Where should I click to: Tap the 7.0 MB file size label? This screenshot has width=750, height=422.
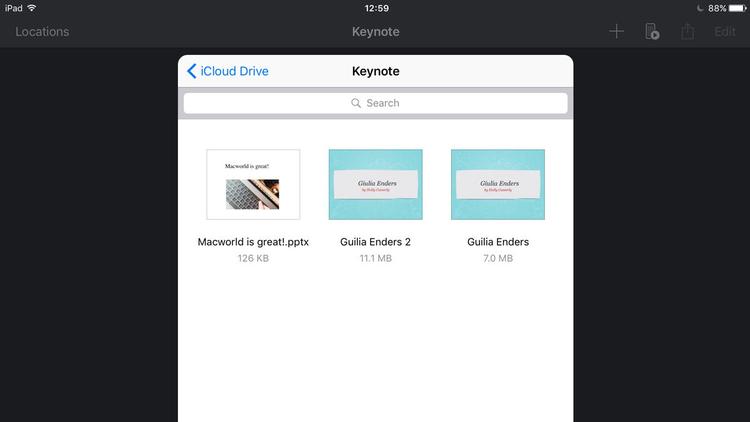498,258
